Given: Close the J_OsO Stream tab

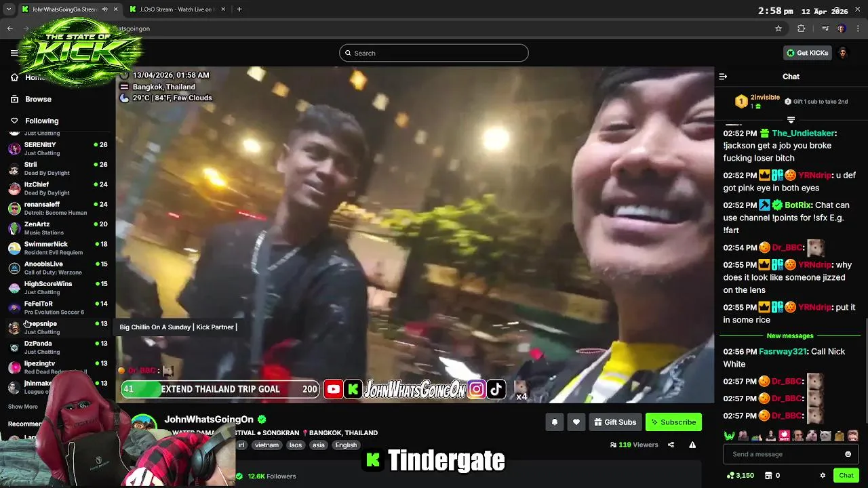Looking at the screenshot, I should pos(222,9).
